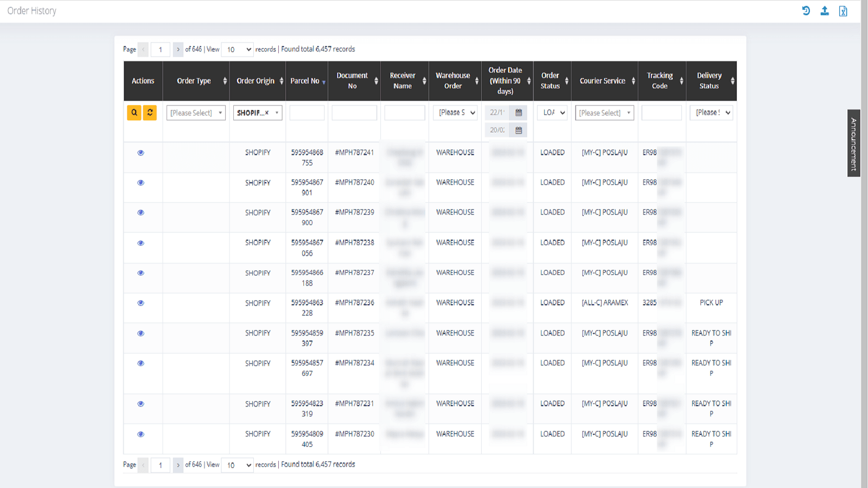Go to the next page of results

(178, 49)
